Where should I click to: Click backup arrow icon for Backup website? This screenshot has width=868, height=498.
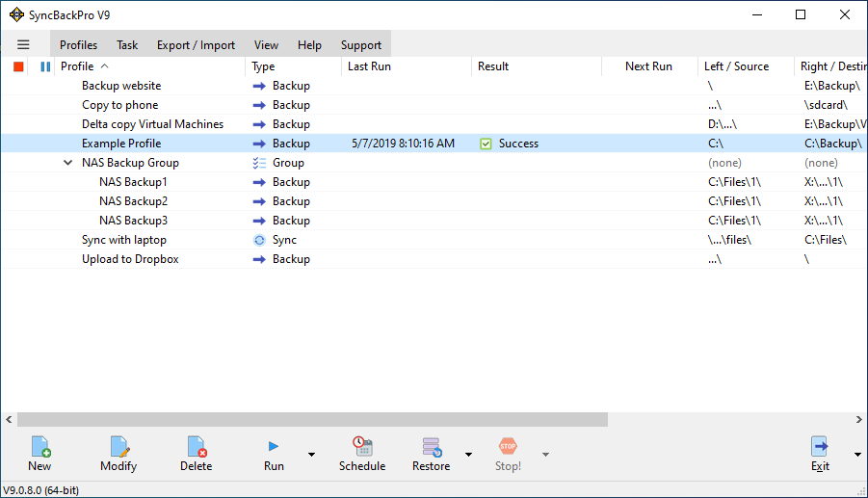click(x=259, y=86)
